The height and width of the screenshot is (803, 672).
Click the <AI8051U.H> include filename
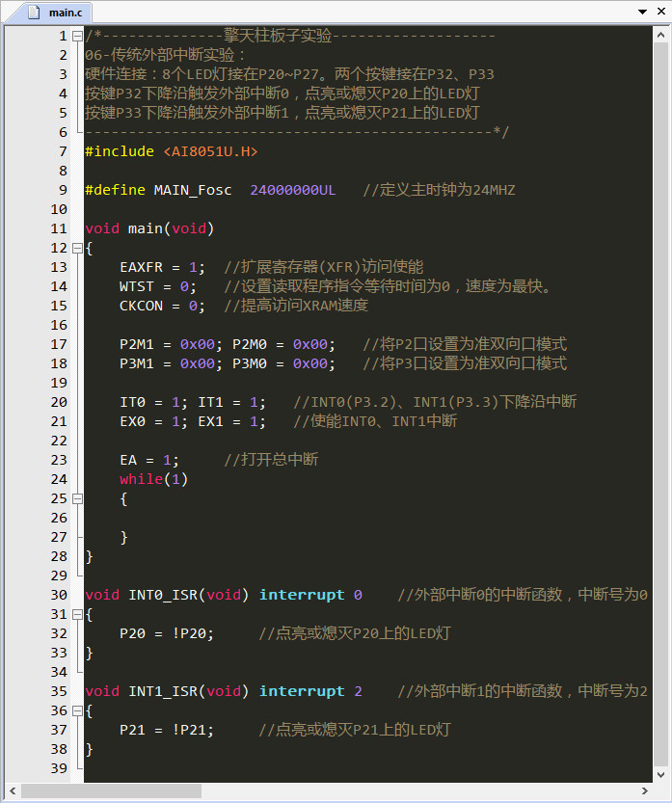coord(210,151)
